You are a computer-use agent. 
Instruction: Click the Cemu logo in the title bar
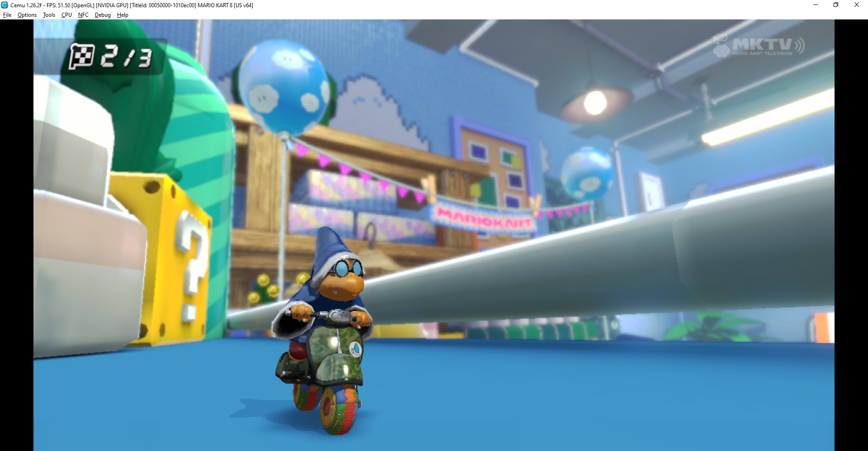[x=5, y=5]
